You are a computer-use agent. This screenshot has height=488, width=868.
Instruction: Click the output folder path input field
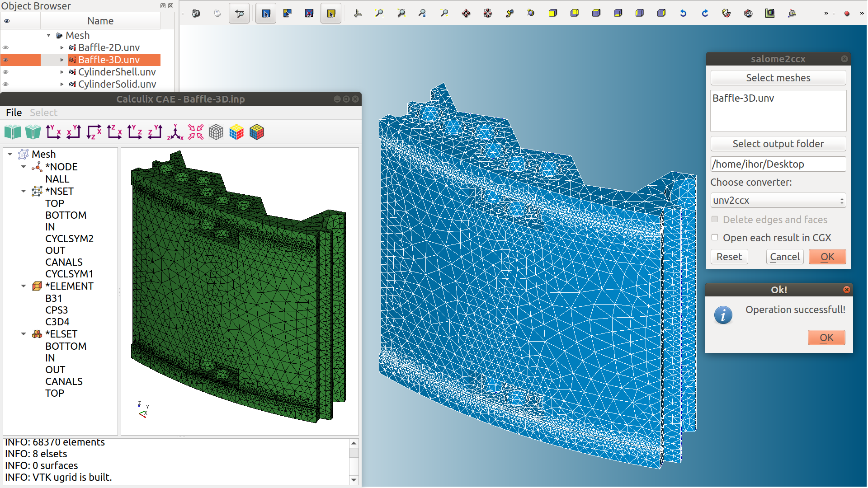pyautogui.click(x=778, y=164)
